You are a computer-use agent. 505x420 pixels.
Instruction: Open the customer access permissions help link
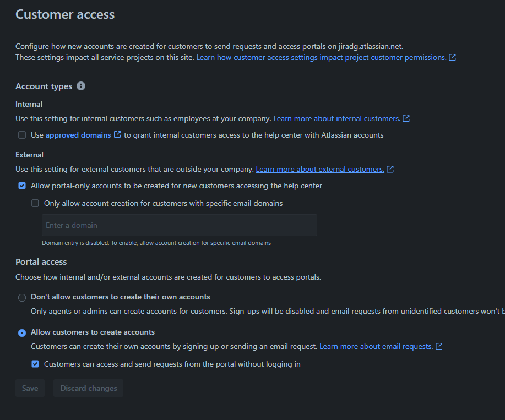pos(321,57)
